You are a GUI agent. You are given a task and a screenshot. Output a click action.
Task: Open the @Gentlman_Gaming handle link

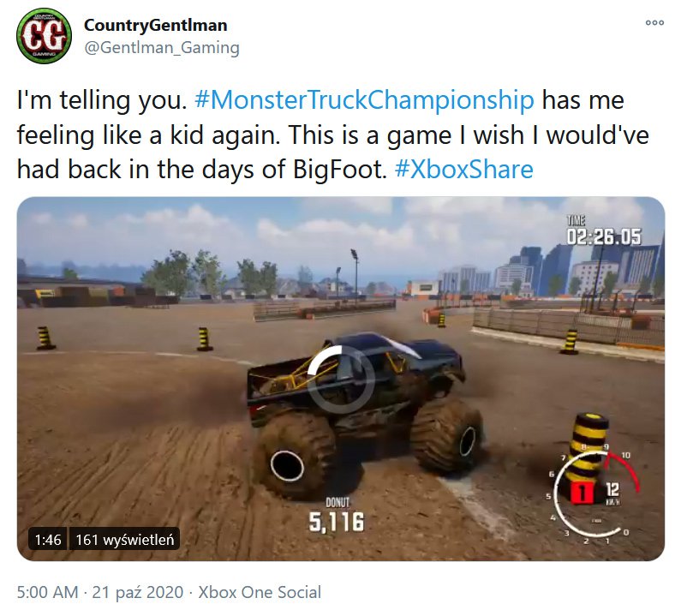(162, 48)
